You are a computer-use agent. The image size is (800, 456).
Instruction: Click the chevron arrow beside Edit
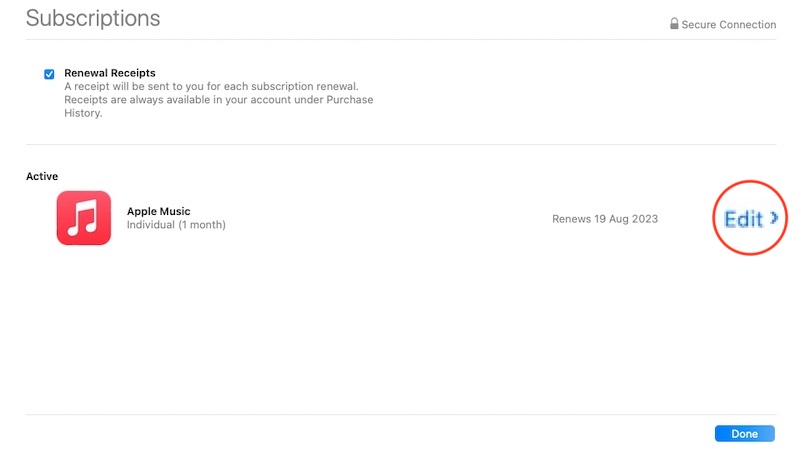click(x=775, y=218)
